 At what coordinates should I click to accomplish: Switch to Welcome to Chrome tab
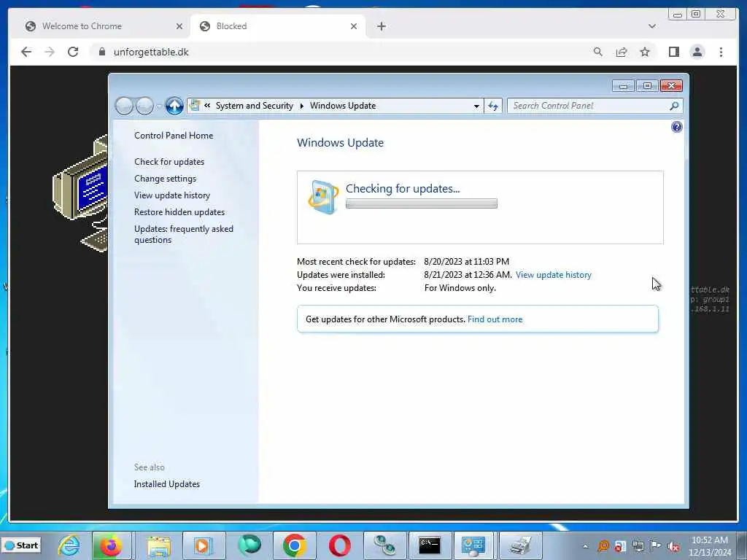pyautogui.click(x=99, y=26)
